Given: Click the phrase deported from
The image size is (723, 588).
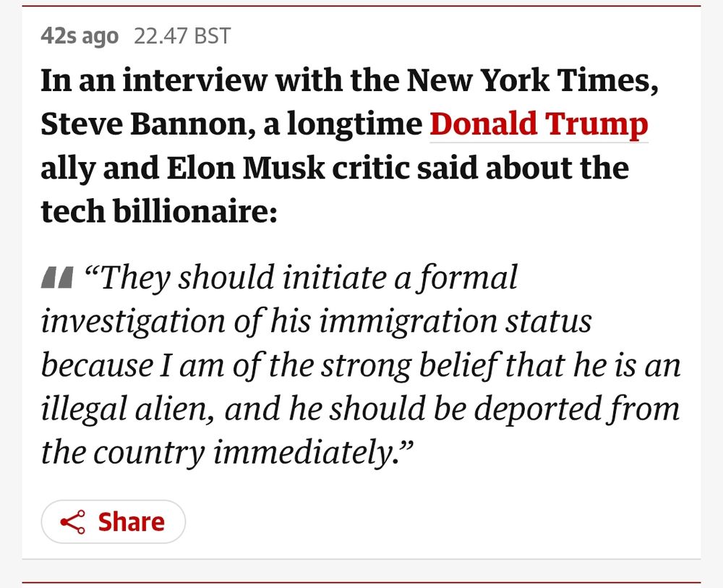Looking at the screenshot, I should (x=576, y=409).
